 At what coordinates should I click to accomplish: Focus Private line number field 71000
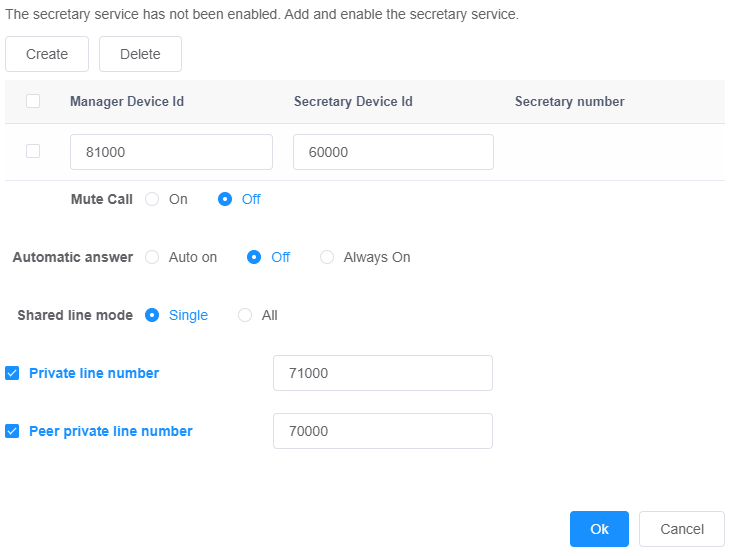click(383, 373)
